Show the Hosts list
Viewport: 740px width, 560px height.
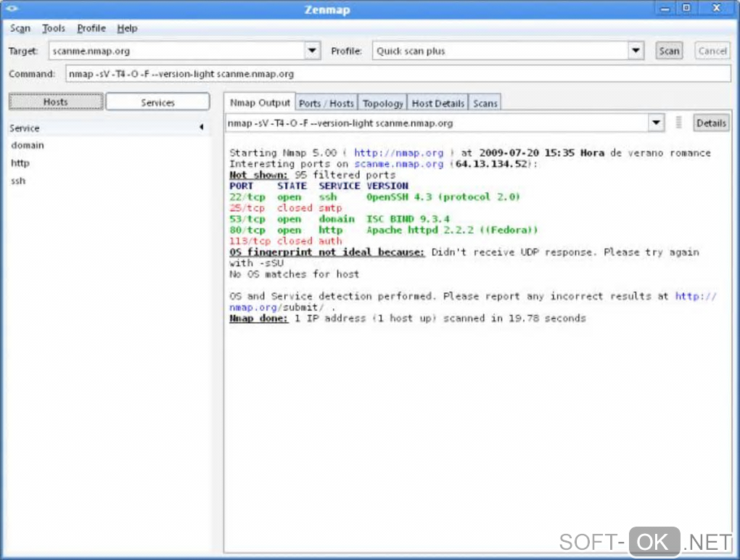[56, 102]
